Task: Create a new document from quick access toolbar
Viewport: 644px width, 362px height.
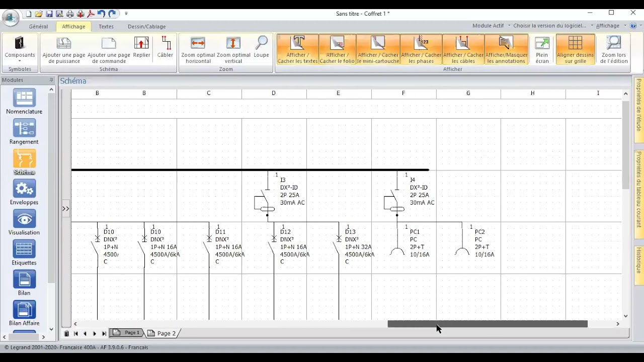Action: [x=28, y=14]
